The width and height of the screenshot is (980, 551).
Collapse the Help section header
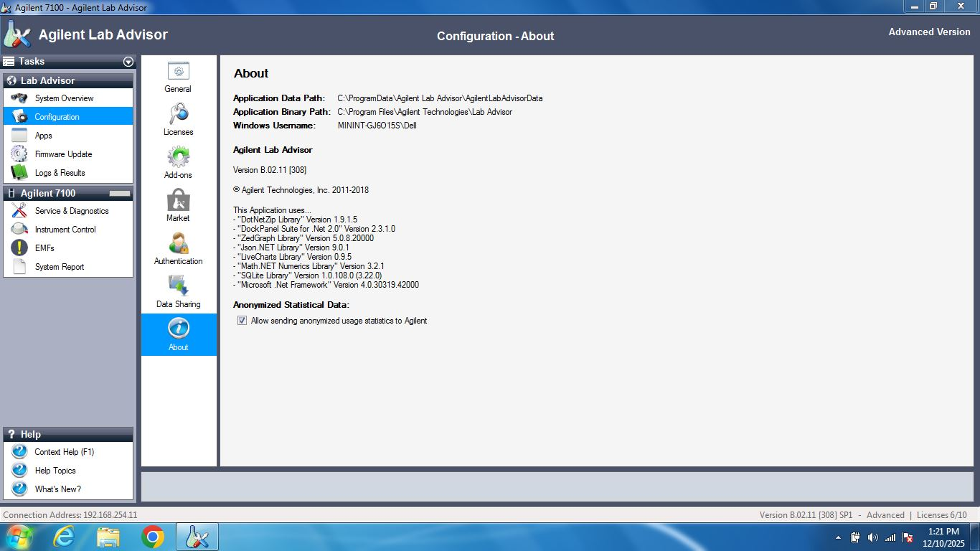tap(68, 434)
